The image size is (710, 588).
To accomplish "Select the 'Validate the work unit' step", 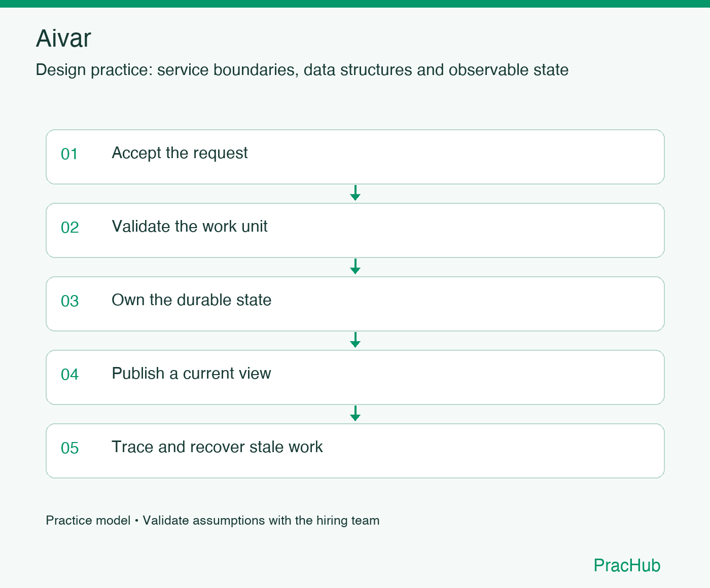I will pyautogui.click(x=355, y=230).
